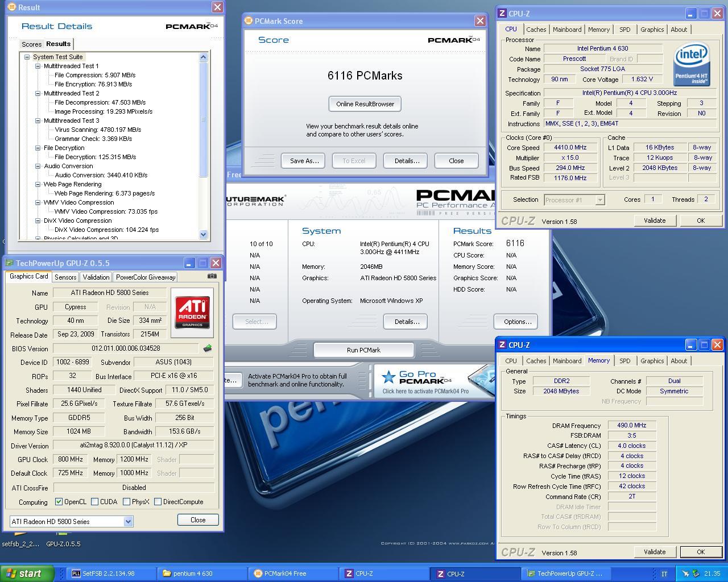Viewport: 728px width, 582px height.
Task: Open SPD tab in lower CPU-Z window
Action: tap(624, 361)
